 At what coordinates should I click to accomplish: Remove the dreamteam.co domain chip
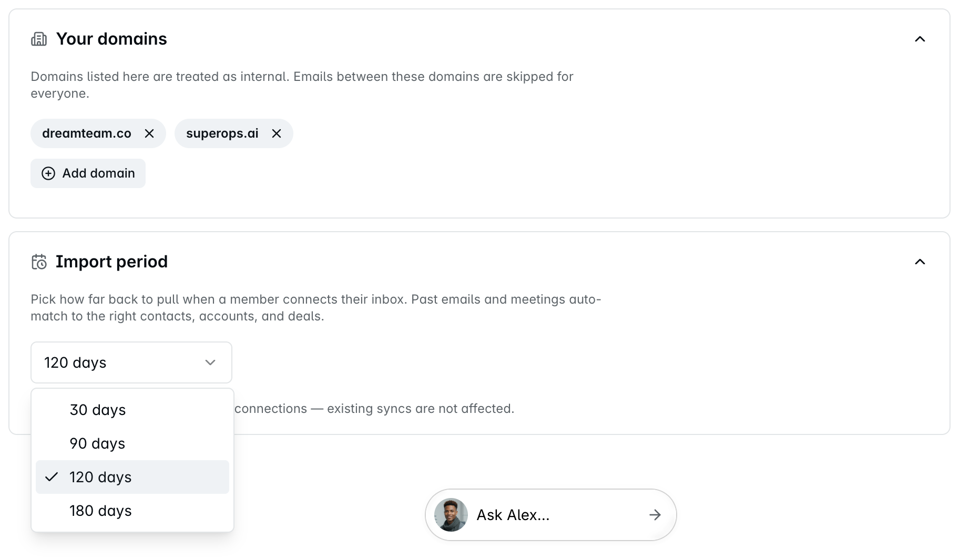coord(149,133)
